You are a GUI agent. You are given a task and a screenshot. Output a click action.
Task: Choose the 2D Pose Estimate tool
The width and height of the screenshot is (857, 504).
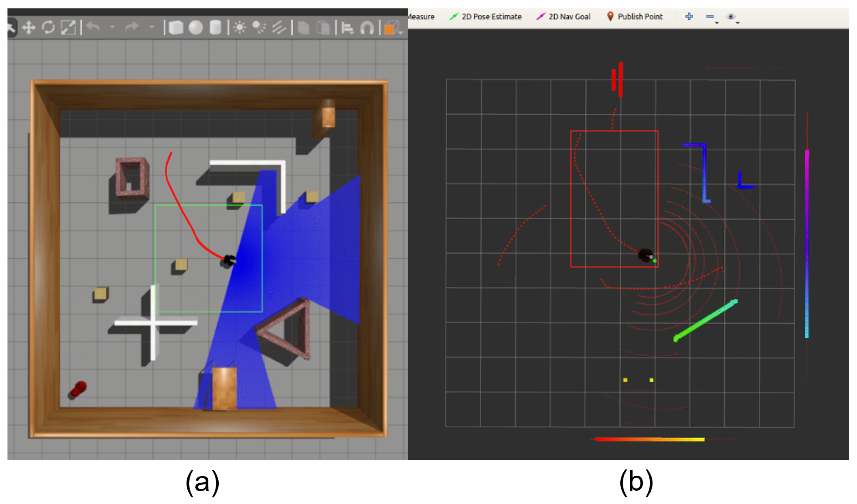[x=485, y=16]
